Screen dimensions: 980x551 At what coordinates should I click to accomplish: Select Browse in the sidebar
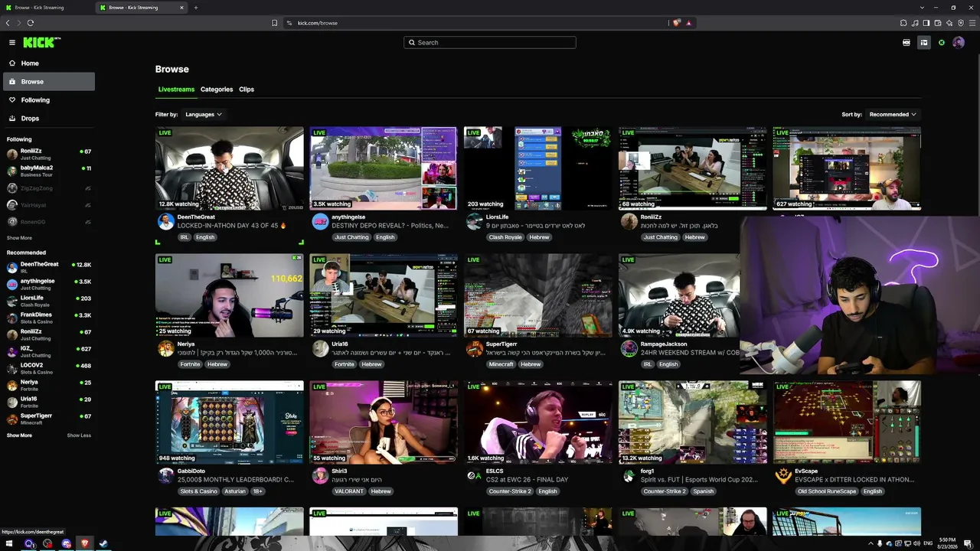click(49, 82)
